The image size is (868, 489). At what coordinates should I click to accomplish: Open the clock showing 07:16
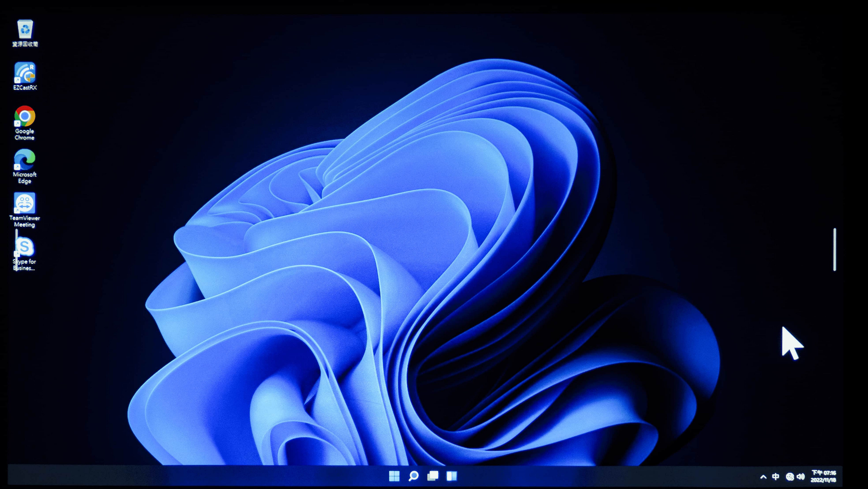tap(823, 472)
